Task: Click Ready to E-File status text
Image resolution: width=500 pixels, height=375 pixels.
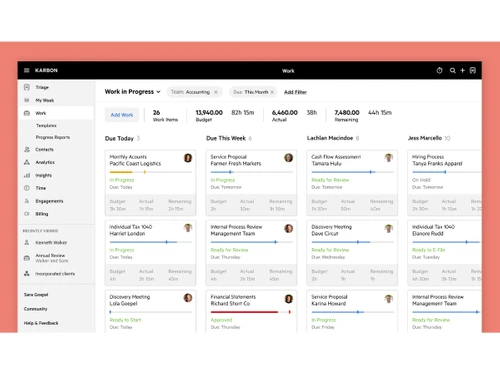Action: [429, 250]
